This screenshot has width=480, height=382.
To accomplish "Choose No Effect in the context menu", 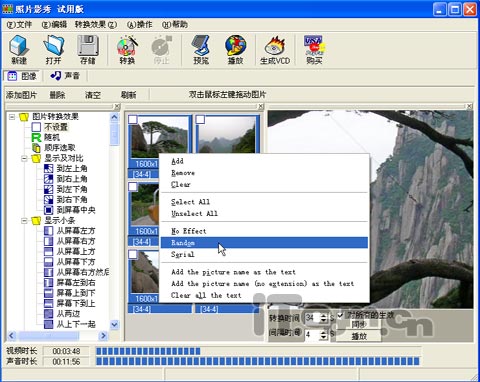I will pyautogui.click(x=264, y=231).
